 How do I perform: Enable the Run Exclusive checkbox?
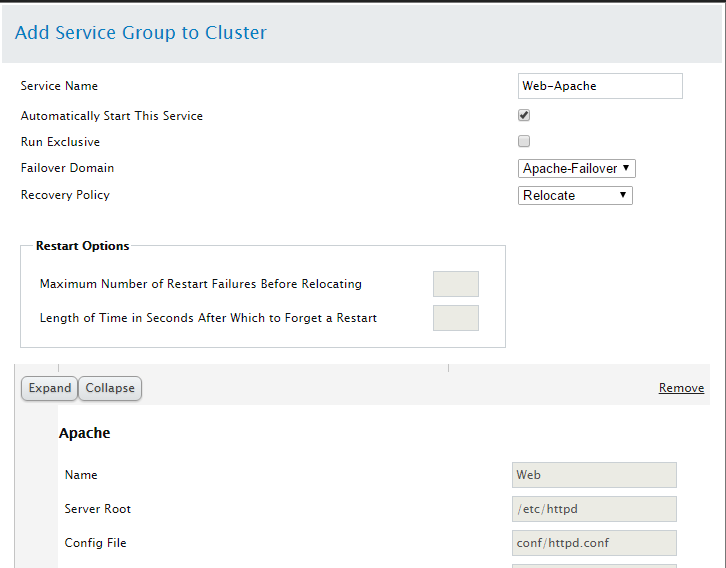[x=524, y=141]
